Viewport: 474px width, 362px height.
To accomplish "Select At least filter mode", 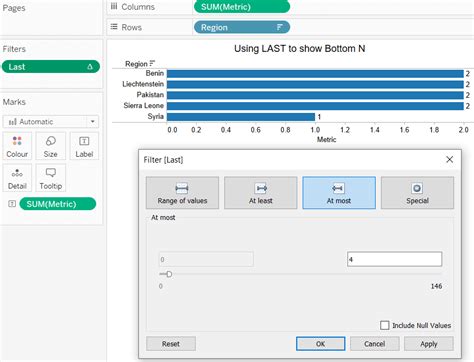I will (x=261, y=193).
